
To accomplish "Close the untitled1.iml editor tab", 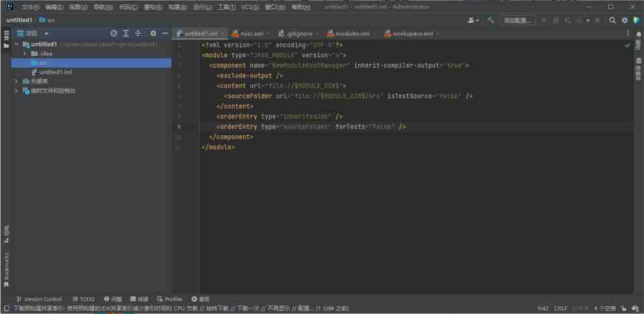I will (222, 34).
